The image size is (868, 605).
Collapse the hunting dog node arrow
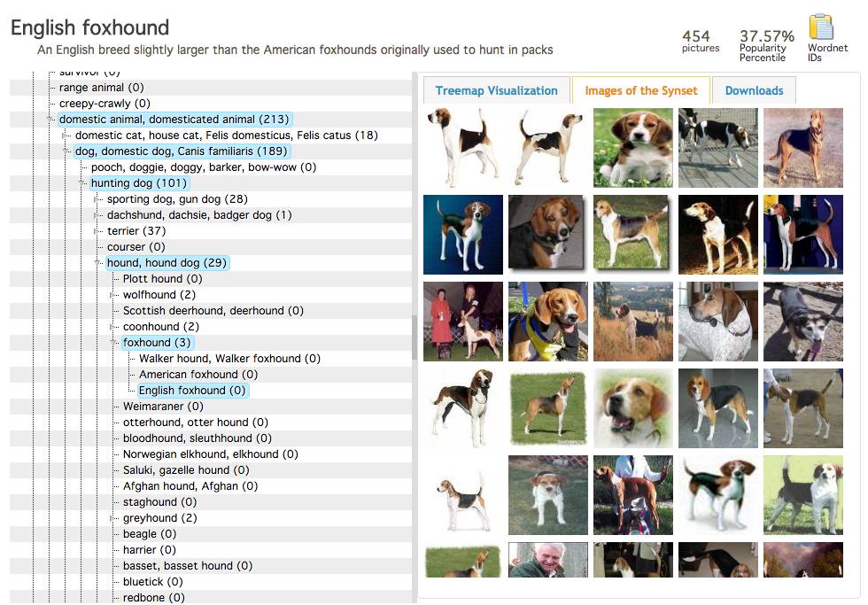82,183
